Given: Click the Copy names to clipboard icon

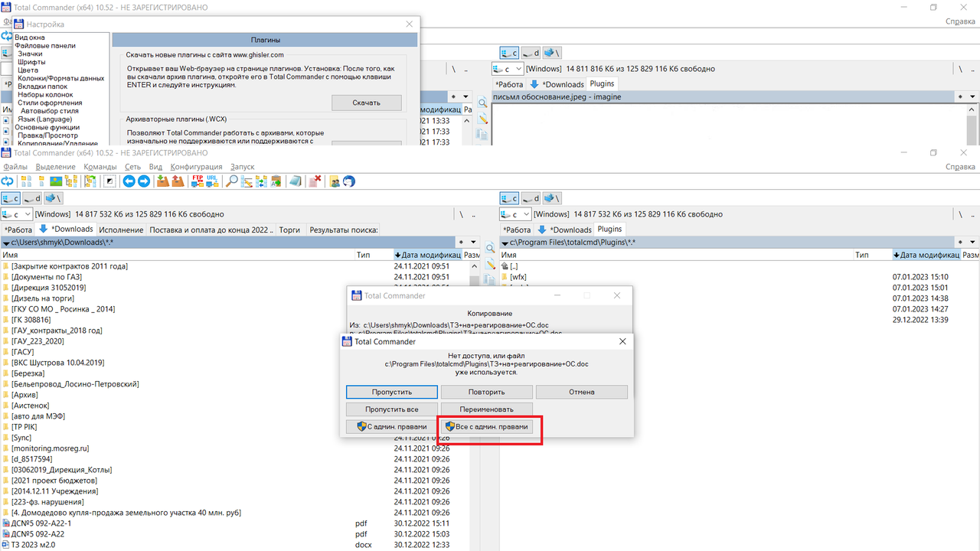Looking at the screenshot, I should click(276, 181).
